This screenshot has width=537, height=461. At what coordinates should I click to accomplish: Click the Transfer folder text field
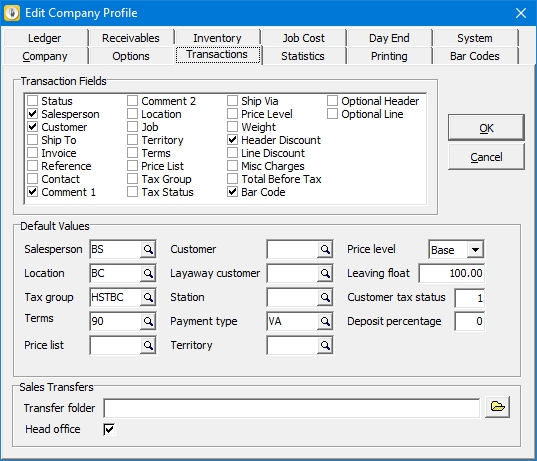point(291,408)
